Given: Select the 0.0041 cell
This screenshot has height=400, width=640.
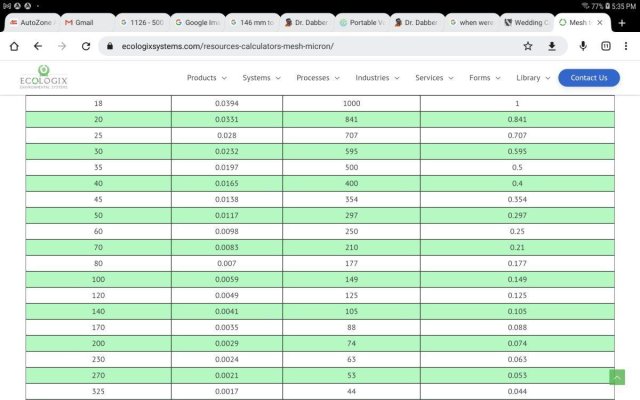Looking at the screenshot, I should pyautogui.click(x=227, y=311).
